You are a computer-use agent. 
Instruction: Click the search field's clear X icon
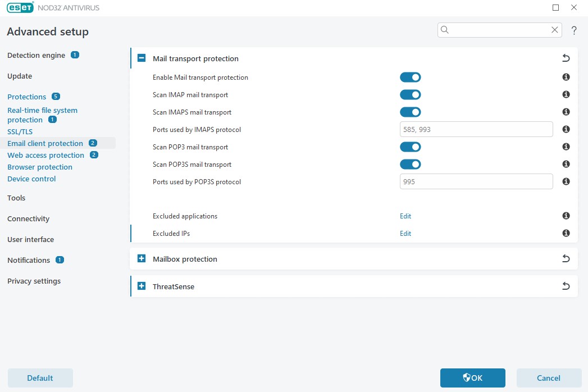pos(555,30)
